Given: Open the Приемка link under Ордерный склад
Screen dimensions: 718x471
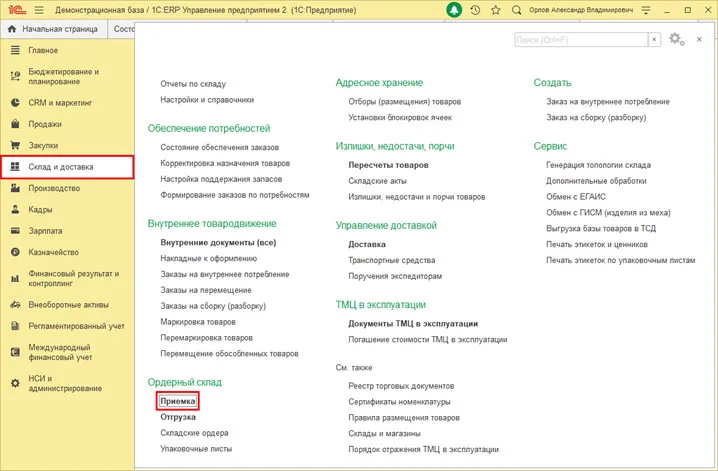Looking at the screenshot, I should point(178,401).
